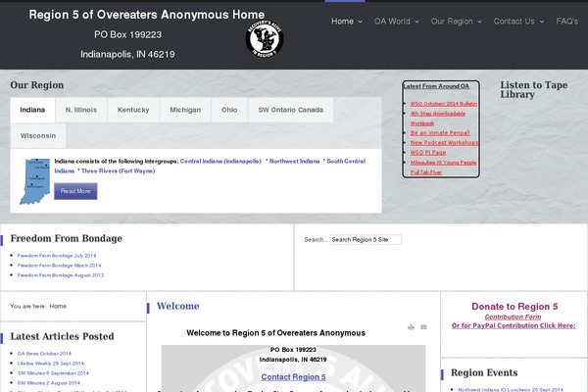Screen dimensions: 588x392
Task: Open Northwest Indiana IG Luncheon event
Action: (x=511, y=390)
